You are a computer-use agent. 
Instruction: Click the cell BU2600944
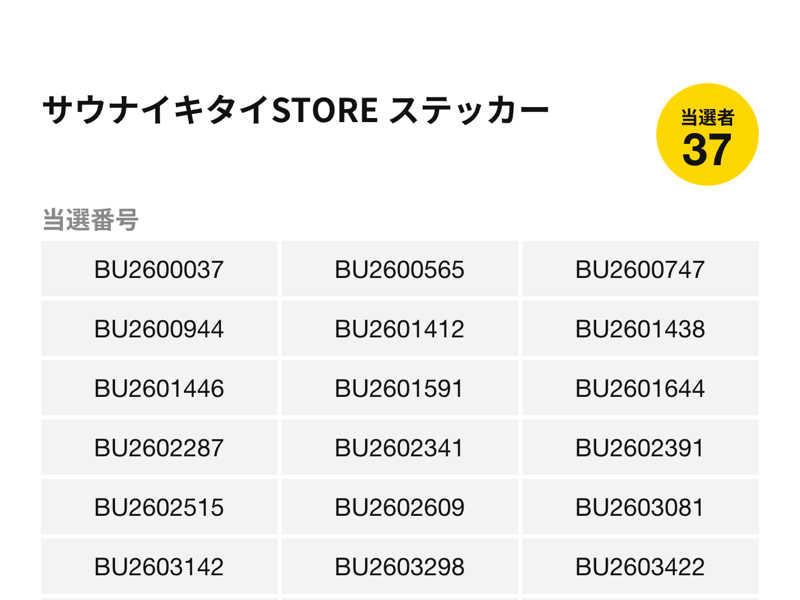(159, 329)
